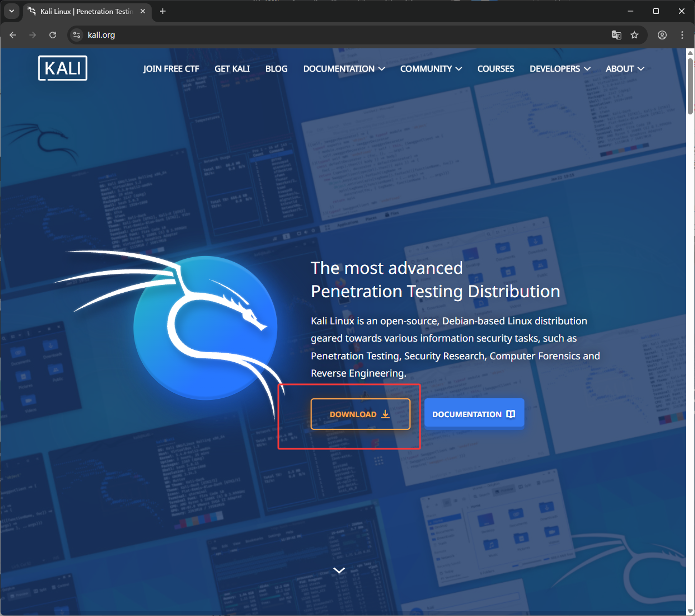Go back using the browser back arrow

(13, 35)
